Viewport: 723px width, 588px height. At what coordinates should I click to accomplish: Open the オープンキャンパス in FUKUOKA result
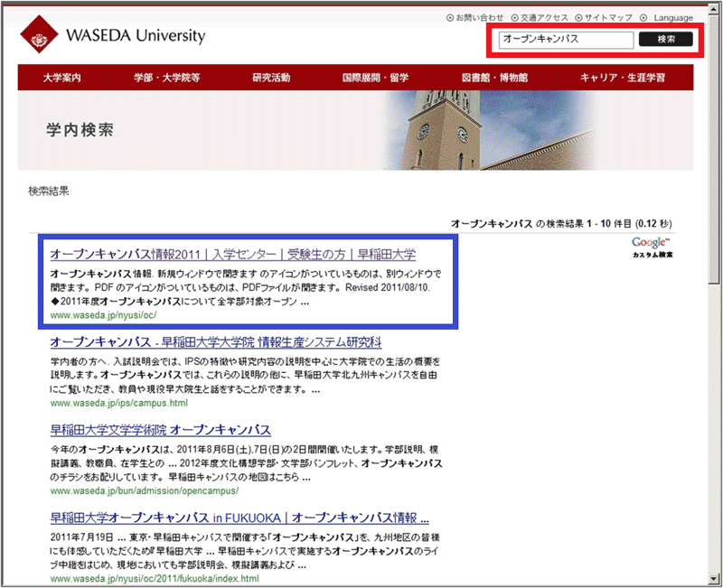pos(239,518)
